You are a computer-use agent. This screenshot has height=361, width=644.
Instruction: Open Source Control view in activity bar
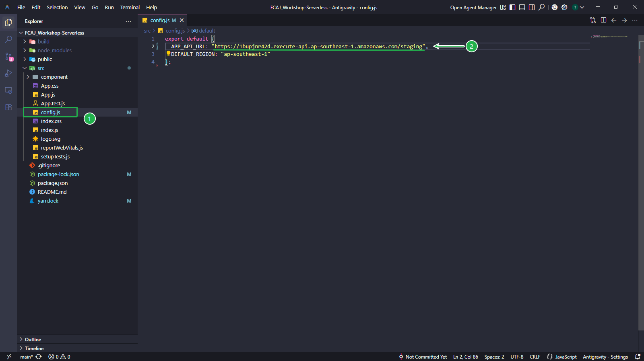pos(8,56)
